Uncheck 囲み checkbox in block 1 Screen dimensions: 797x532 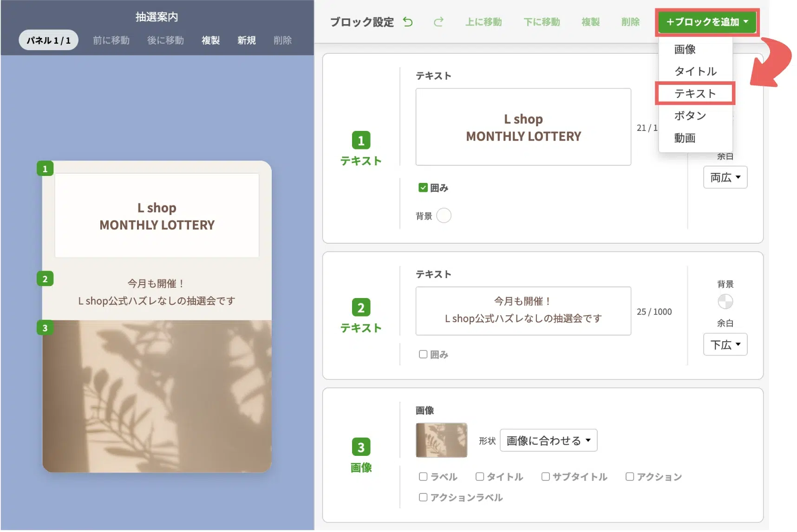[x=423, y=188]
